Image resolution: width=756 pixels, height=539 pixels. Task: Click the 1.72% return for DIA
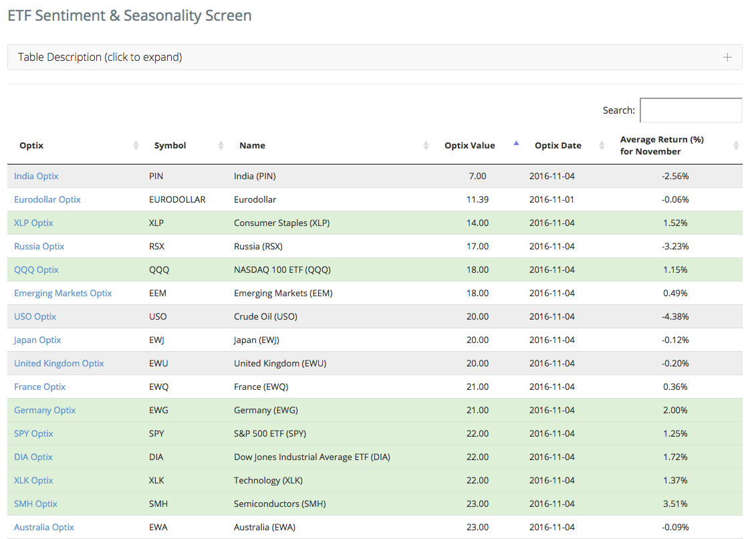675,457
